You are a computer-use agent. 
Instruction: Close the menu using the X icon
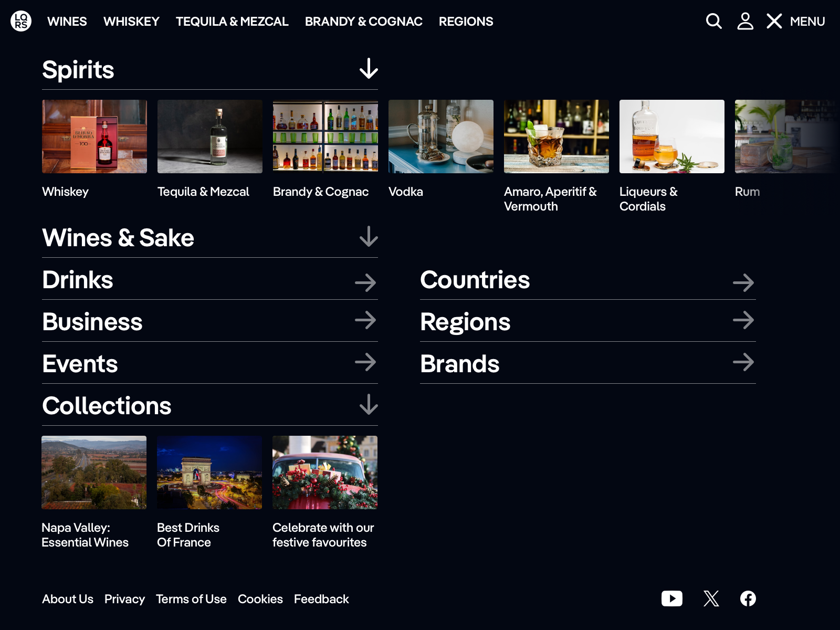774,22
